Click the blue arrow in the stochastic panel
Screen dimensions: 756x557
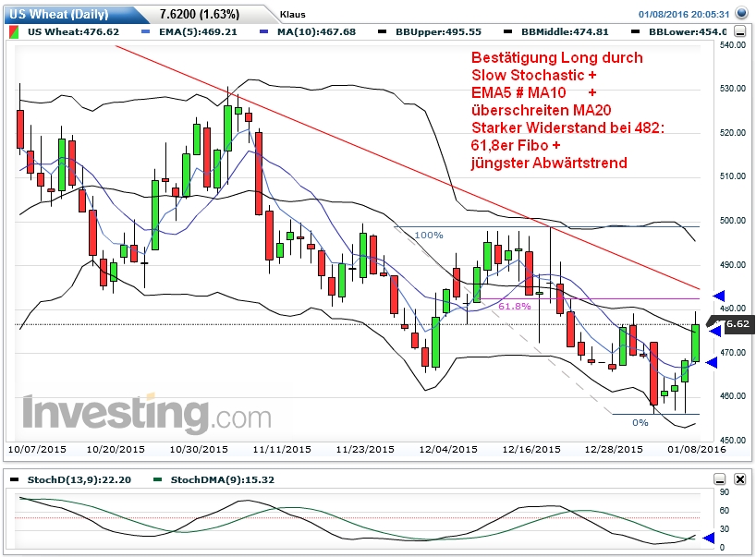pyautogui.click(x=708, y=538)
